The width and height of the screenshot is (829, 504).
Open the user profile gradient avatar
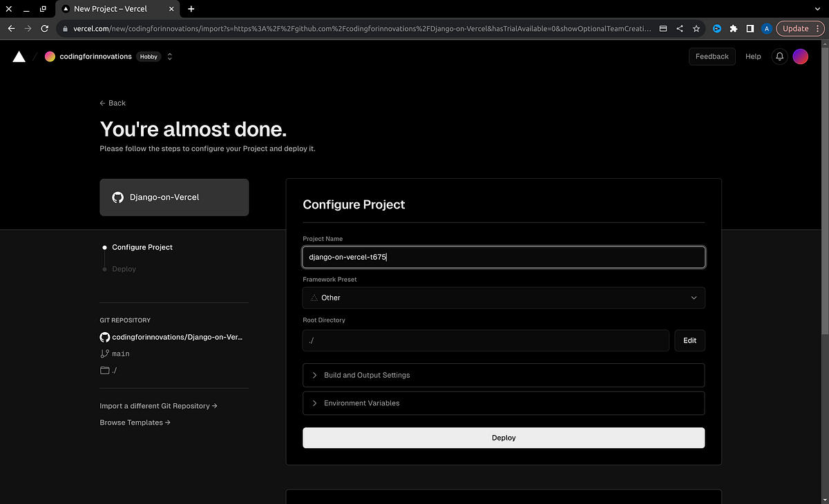[x=800, y=56]
